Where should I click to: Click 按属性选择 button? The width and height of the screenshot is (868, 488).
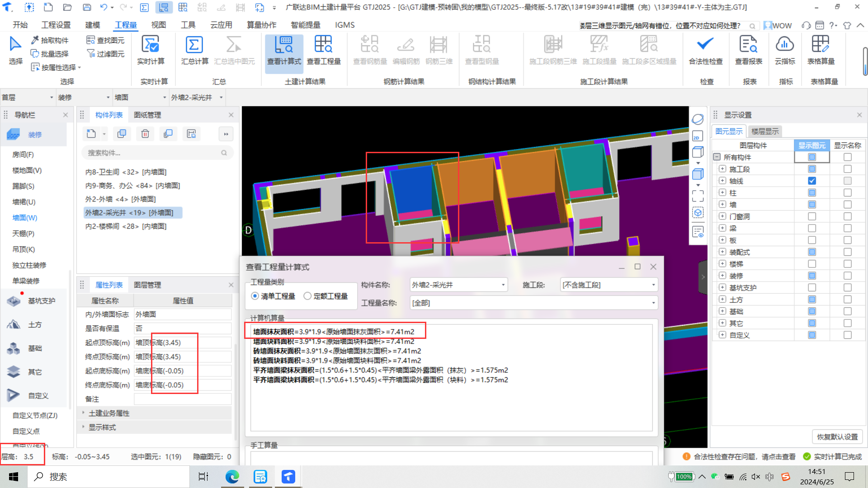coord(56,67)
